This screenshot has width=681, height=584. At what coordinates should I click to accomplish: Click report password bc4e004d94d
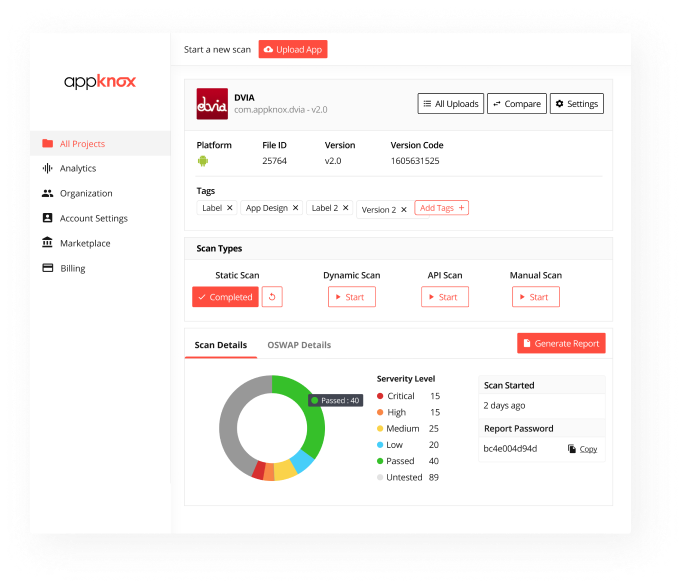coord(510,449)
